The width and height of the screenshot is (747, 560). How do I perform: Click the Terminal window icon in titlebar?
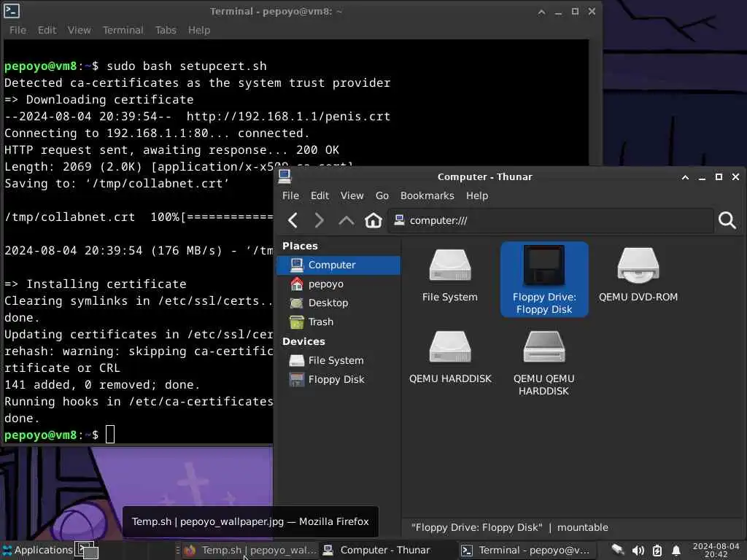[12, 10]
